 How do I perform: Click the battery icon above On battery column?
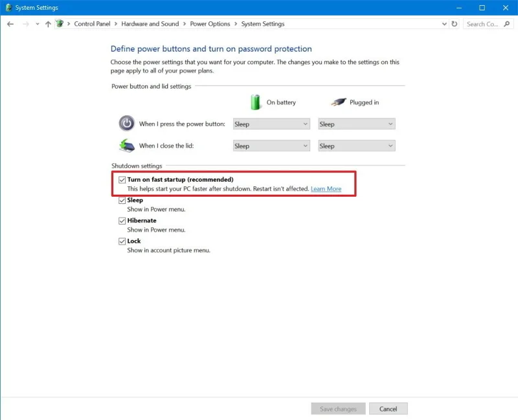coord(256,102)
